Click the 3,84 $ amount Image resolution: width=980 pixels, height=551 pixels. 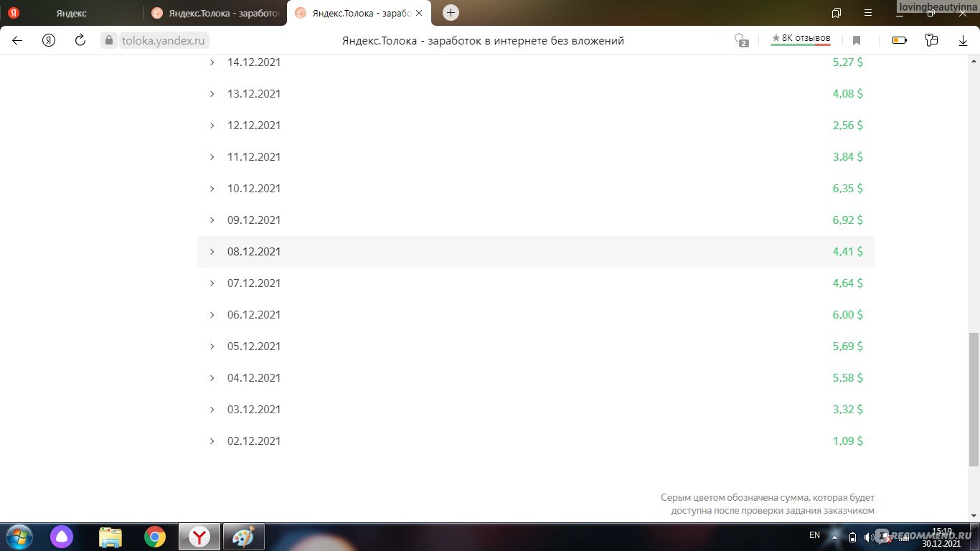click(847, 157)
